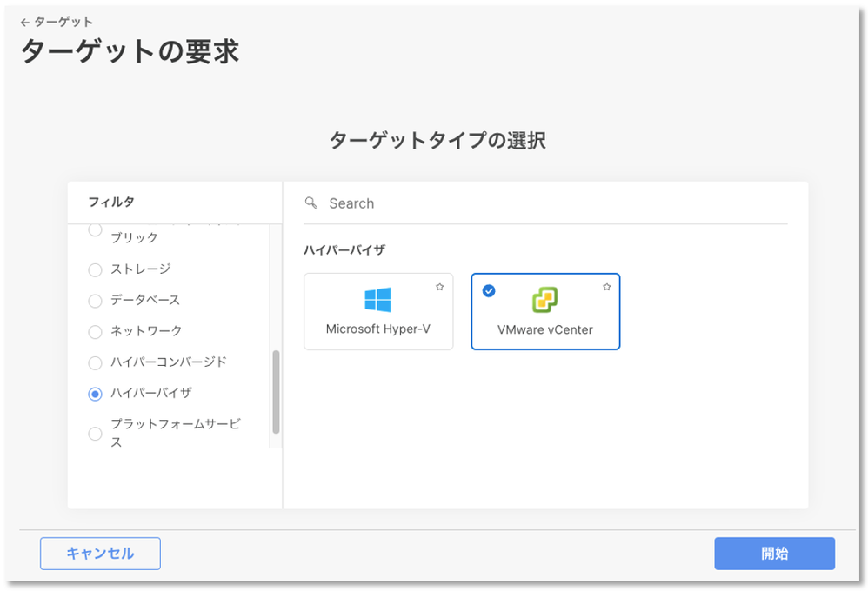Click the blue checkmark on VMware vCenter
868x591 pixels.
[x=489, y=290]
